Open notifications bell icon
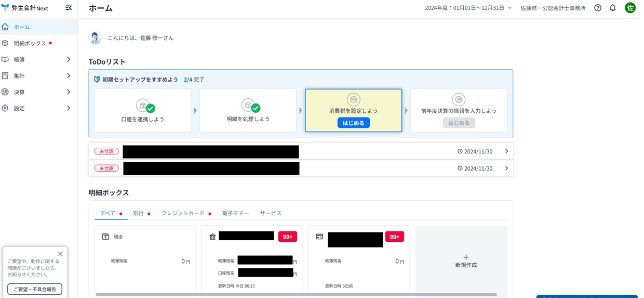Screen dimensions: 644x298 click(x=613, y=8)
